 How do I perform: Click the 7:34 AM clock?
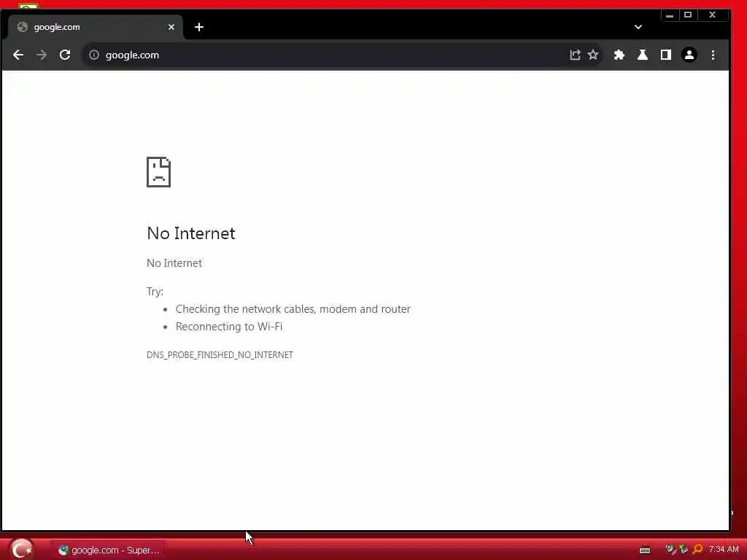724,550
